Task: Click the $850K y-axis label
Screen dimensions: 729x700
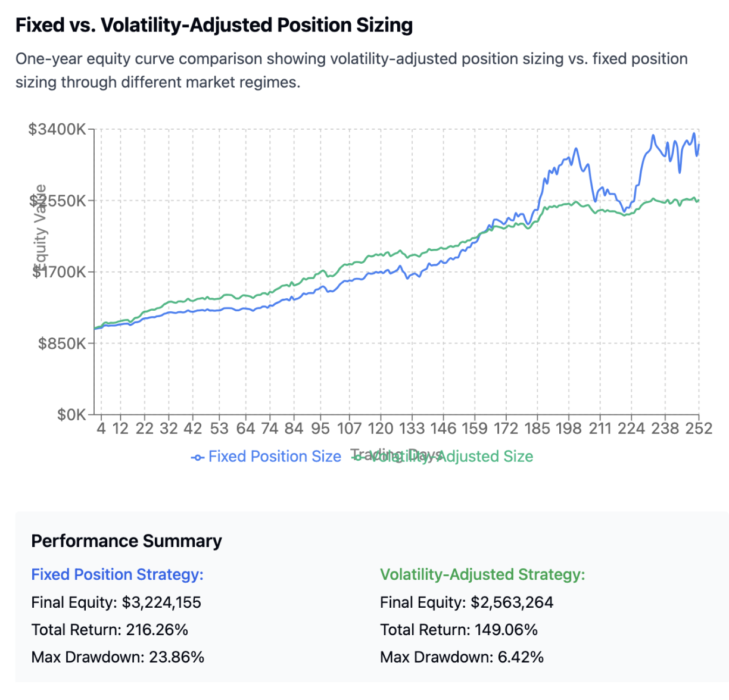Action: pyautogui.click(x=62, y=343)
